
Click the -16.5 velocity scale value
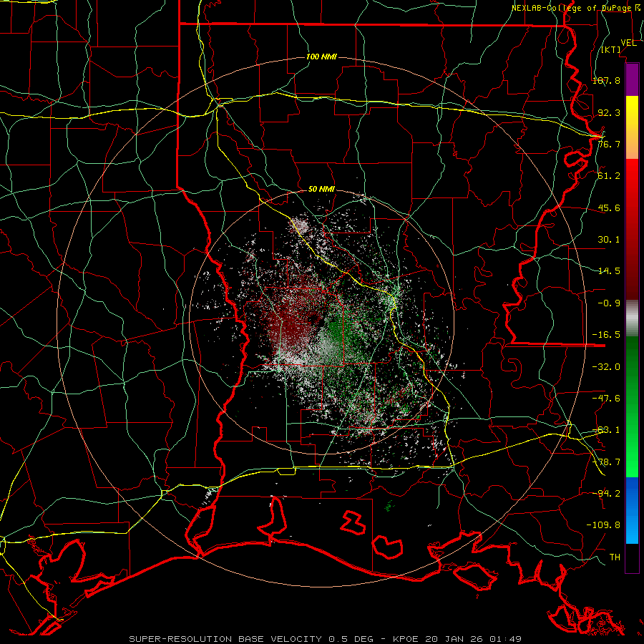pyautogui.click(x=606, y=335)
